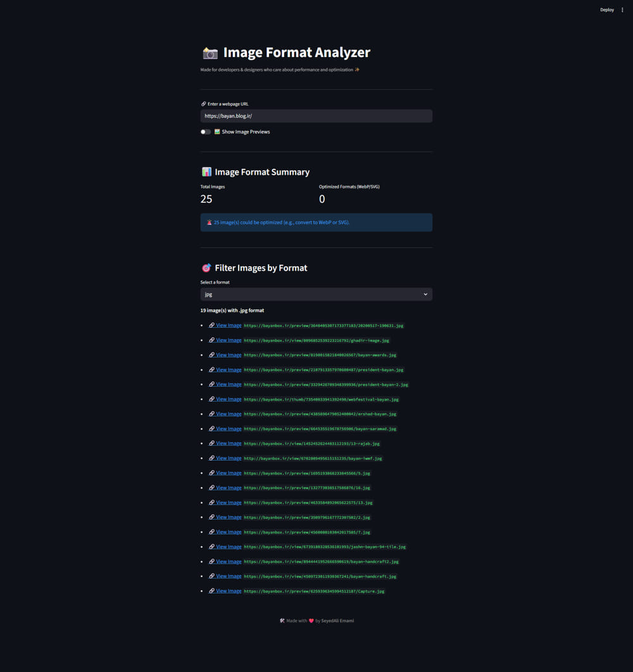Screen dimensions: 633x672
Task: Click the webpage URL input field
Action: (x=316, y=116)
